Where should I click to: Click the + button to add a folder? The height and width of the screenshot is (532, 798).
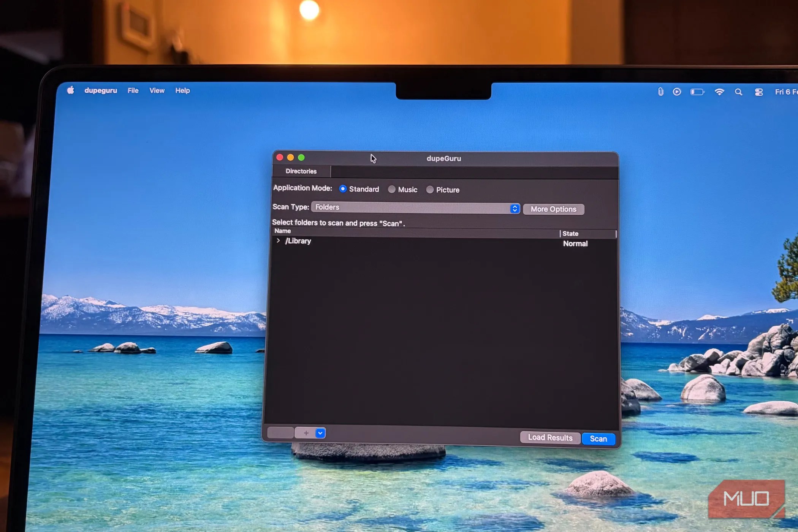point(306,433)
